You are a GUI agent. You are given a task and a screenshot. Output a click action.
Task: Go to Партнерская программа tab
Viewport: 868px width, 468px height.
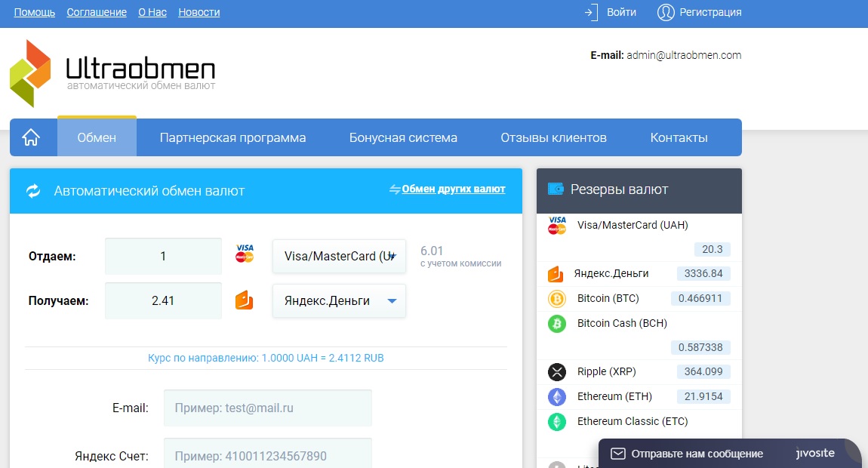(232, 137)
